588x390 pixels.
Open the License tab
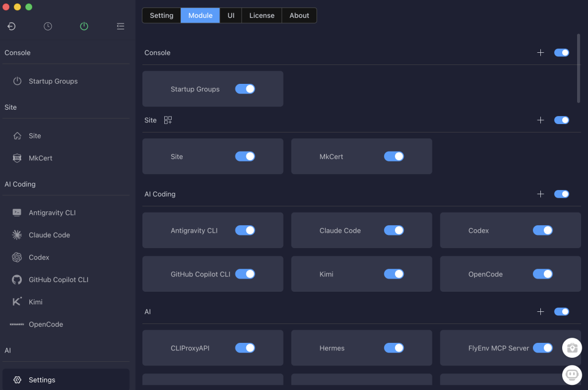[x=262, y=16]
